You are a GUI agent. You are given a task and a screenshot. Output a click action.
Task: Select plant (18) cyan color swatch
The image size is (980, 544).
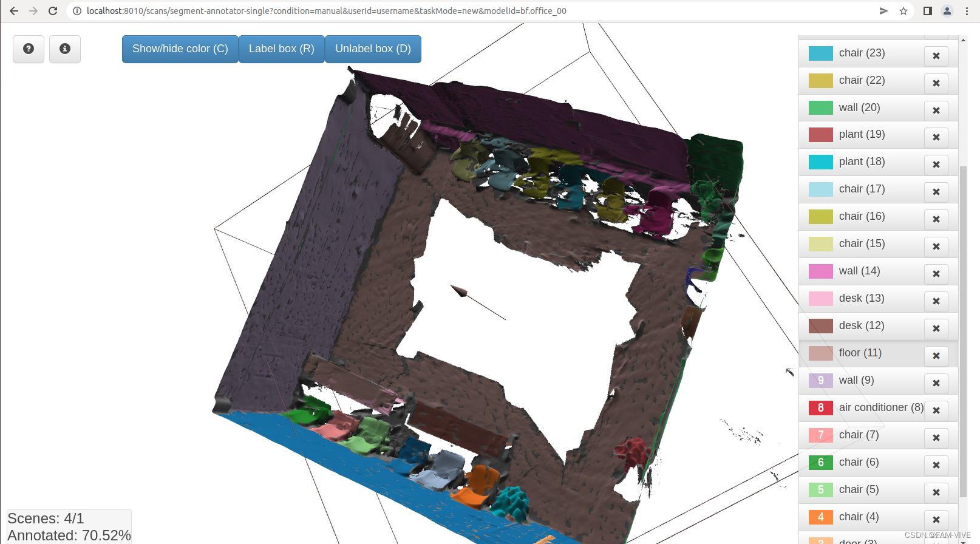(x=820, y=162)
